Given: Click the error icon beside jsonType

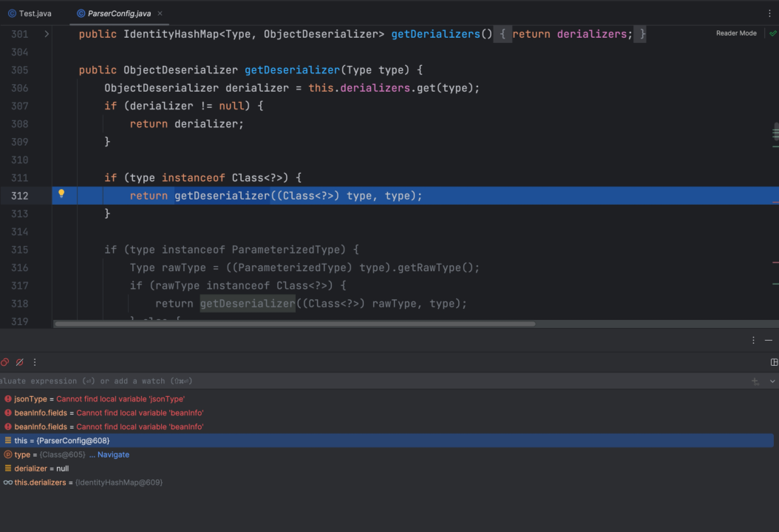Looking at the screenshot, I should [x=8, y=399].
